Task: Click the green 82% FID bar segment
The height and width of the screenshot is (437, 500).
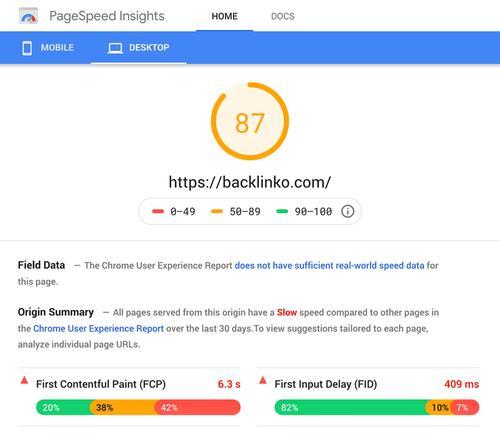Action: click(350, 407)
